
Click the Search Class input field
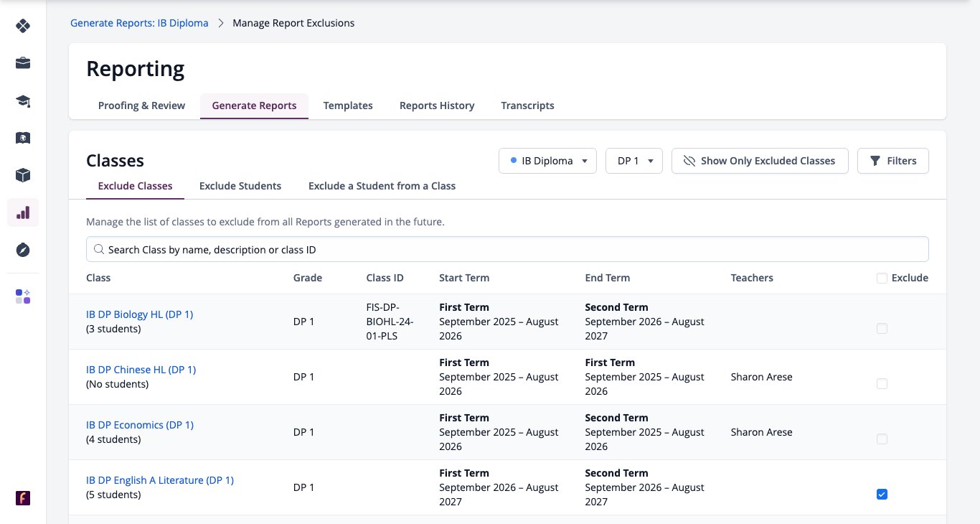click(507, 250)
